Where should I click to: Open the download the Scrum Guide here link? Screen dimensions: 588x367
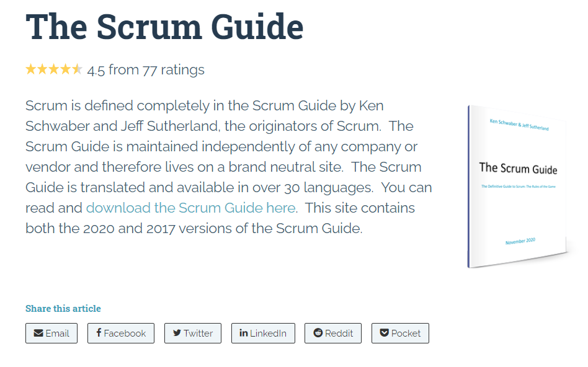pos(191,208)
